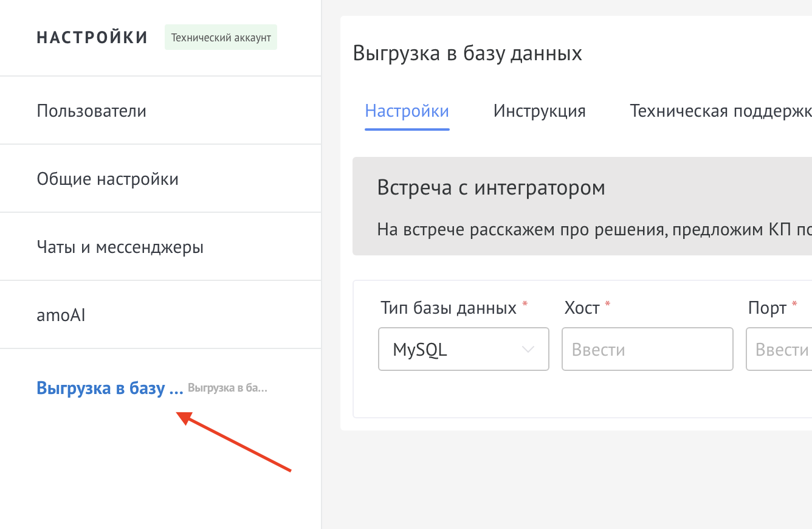This screenshot has height=529, width=812.
Task: Go to Общие настройки in sidebar
Action: point(108,179)
